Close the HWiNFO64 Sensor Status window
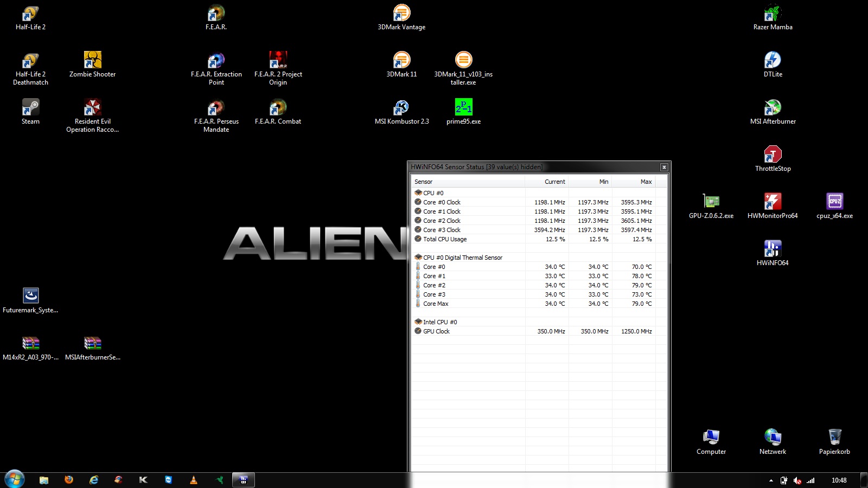The width and height of the screenshot is (868, 488). 663,167
